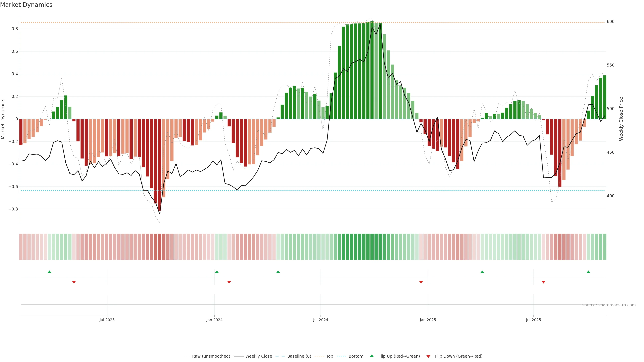Image resolution: width=644 pixels, height=362 pixels.
Task: Click the Market Dynamics chart title
Action: pyautogui.click(x=26, y=5)
